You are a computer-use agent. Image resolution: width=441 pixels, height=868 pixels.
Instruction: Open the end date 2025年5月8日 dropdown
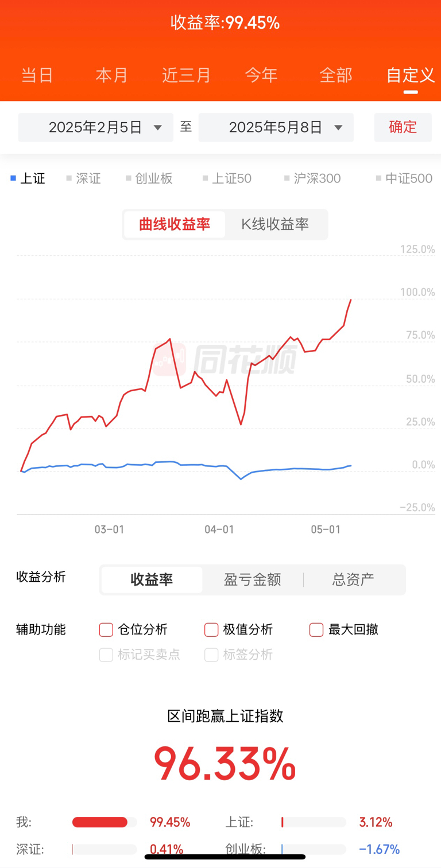(276, 127)
